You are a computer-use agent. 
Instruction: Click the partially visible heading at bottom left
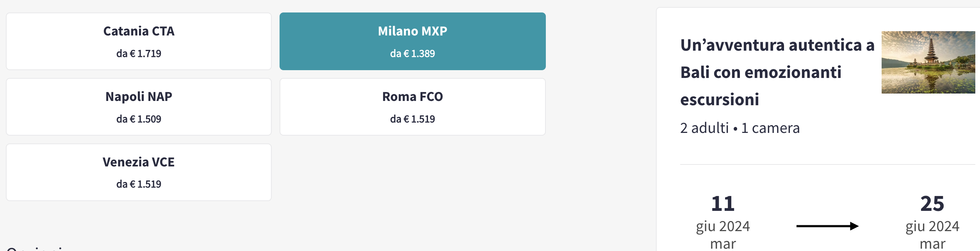coord(35,248)
